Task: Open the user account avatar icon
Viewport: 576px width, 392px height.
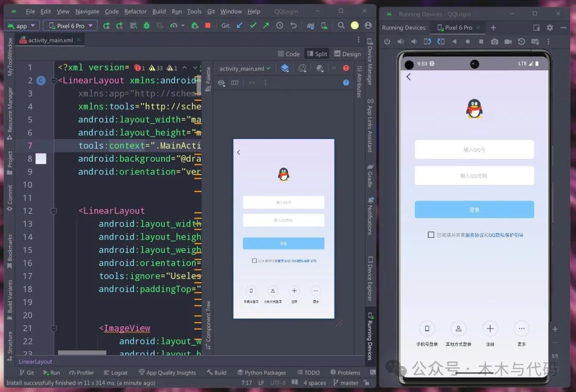Action: (368, 26)
